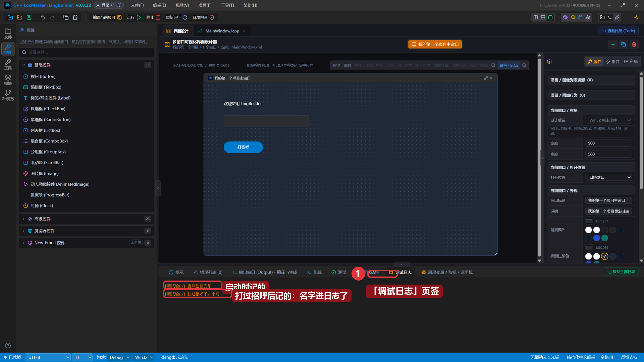Click the duplicate window icon beside the plus
The width and height of the screenshot is (644, 362).
tap(623, 44)
